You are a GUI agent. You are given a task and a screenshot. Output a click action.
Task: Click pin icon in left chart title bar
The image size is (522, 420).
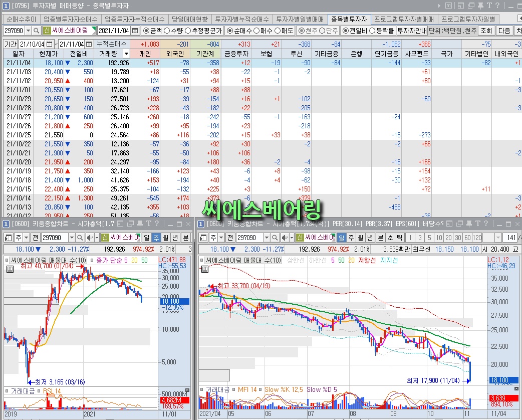(x=140, y=224)
